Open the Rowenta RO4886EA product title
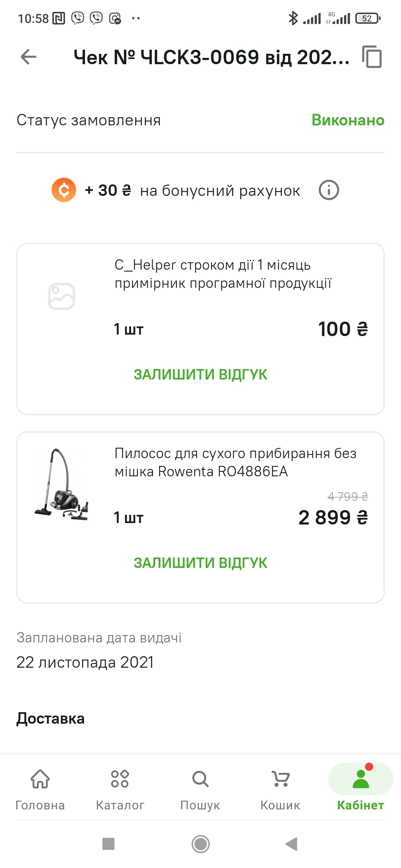401x868 pixels. click(235, 462)
